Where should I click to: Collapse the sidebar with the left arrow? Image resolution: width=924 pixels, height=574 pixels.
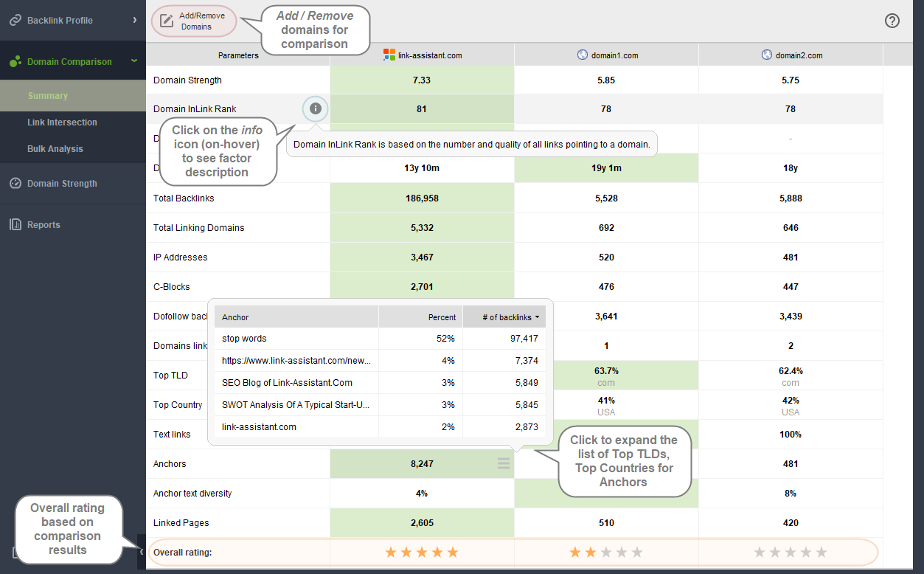click(x=141, y=552)
